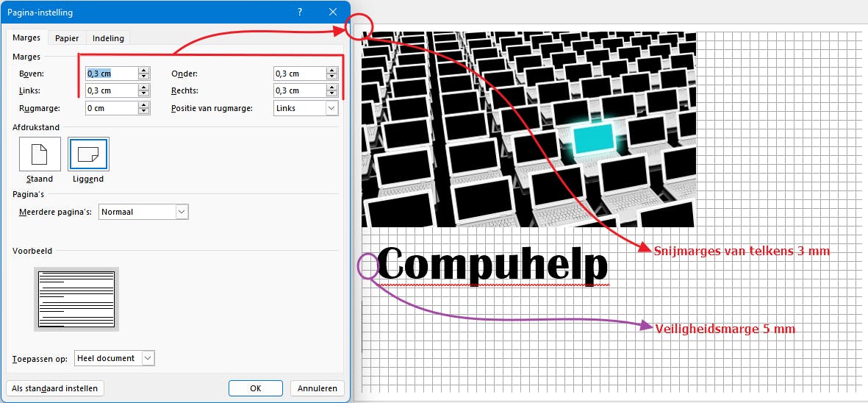This screenshot has height=403, width=868.
Task: Click the Rugmarge input field
Action: click(111, 108)
